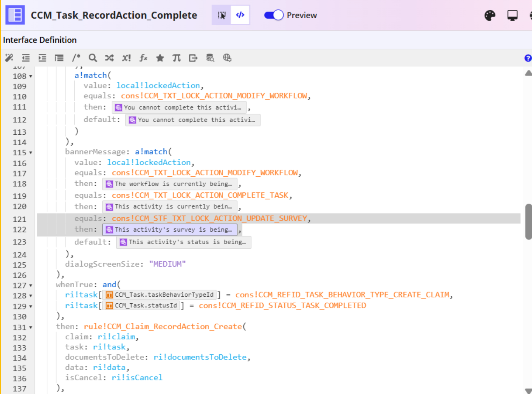Viewport: 532px width, 394px height.
Task: Click line number 121 in gutter
Action: 19,219
